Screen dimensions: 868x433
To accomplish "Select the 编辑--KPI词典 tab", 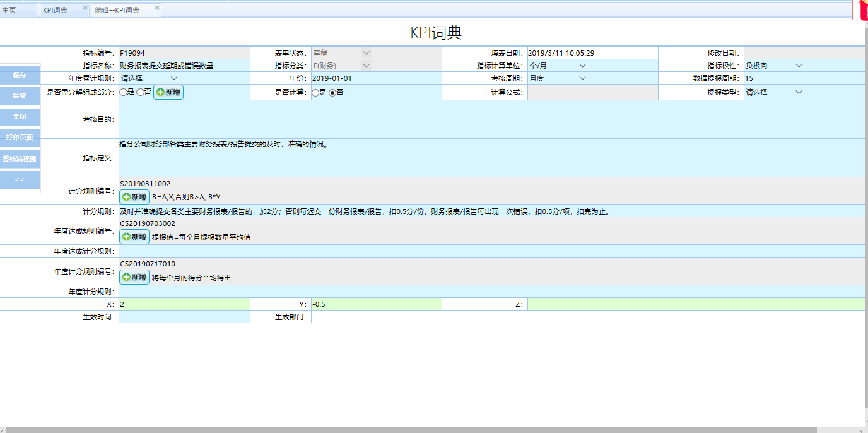I will pyautogui.click(x=126, y=10).
